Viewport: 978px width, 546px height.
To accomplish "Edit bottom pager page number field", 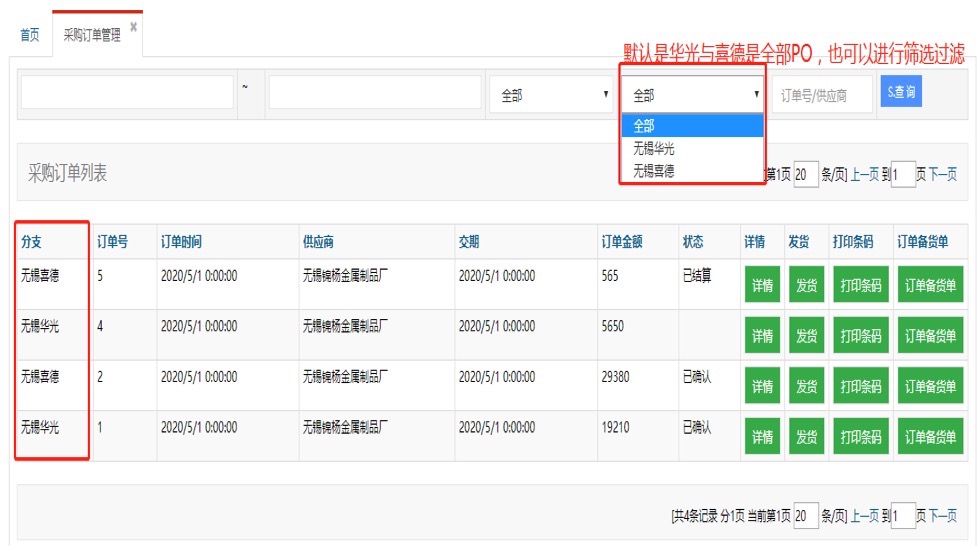I will (x=903, y=515).
